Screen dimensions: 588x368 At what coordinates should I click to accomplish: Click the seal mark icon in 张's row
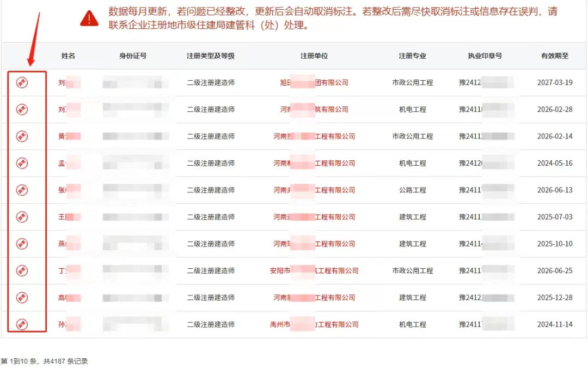point(22,190)
